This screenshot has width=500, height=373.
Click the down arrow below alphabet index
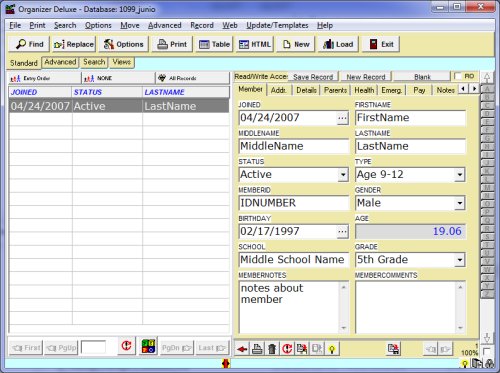[487, 338]
